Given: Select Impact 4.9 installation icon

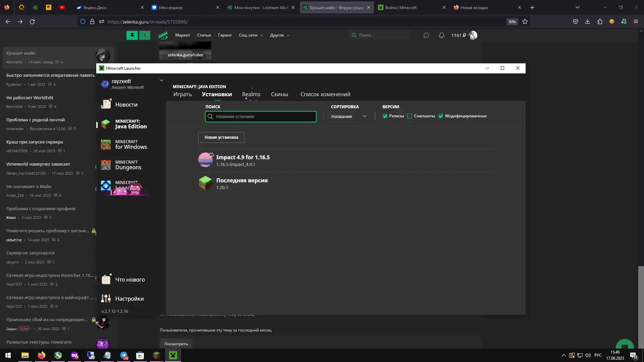Looking at the screenshot, I should [205, 160].
